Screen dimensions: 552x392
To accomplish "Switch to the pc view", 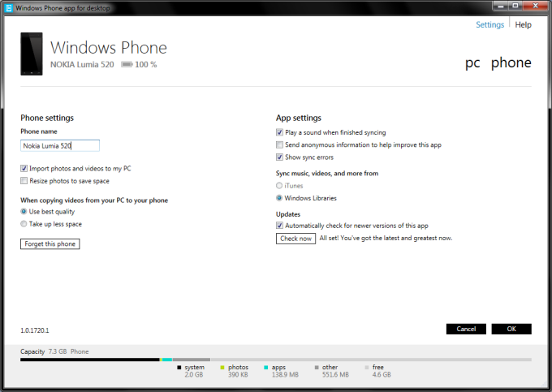I will click(472, 63).
